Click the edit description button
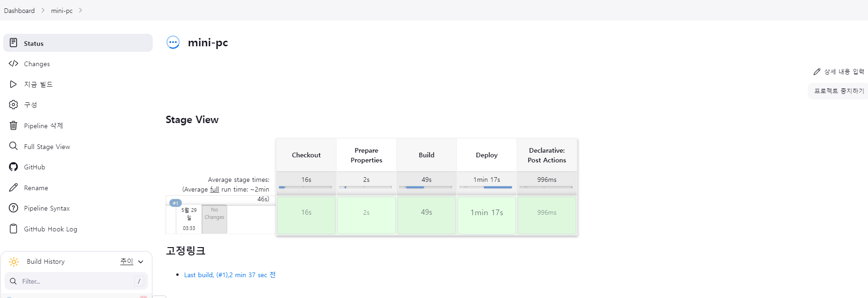This screenshot has width=868, height=298. click(x=839, y=72)
